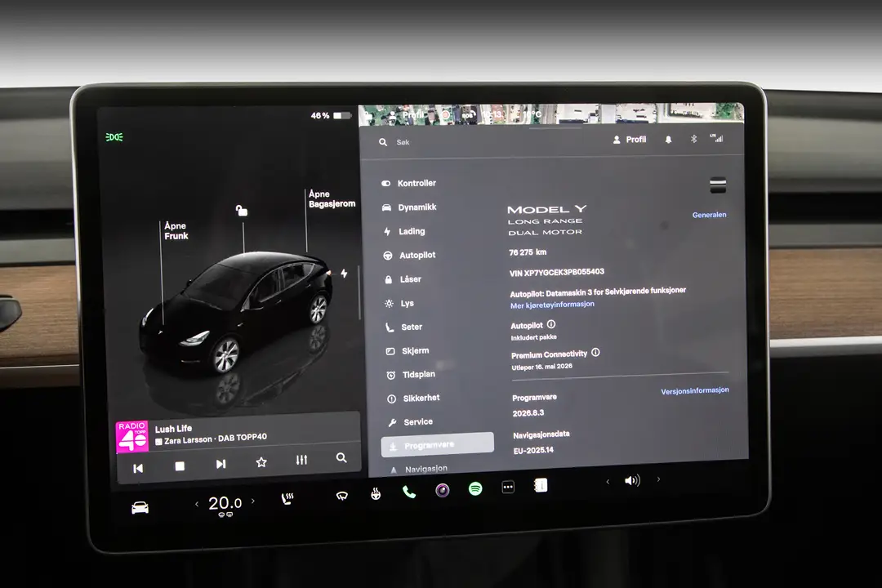This screenshot has height=588, width=882.
Task: Lower the volume with left arrow
Action: [x=608, y=482]
